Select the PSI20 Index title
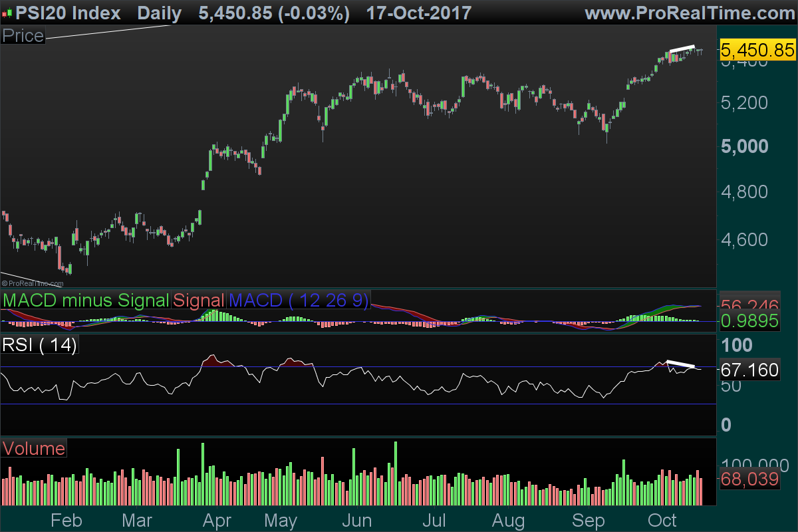798x532 pixels. coord(68,13)
